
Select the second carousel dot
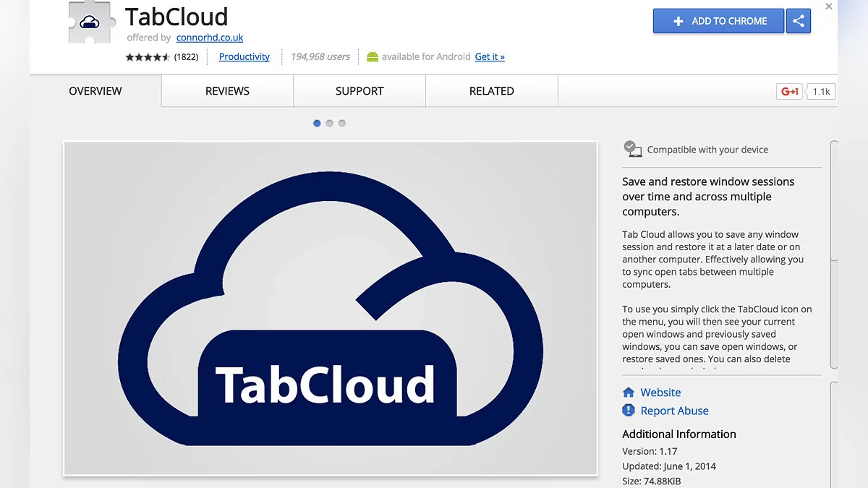(x=329, y=124)
